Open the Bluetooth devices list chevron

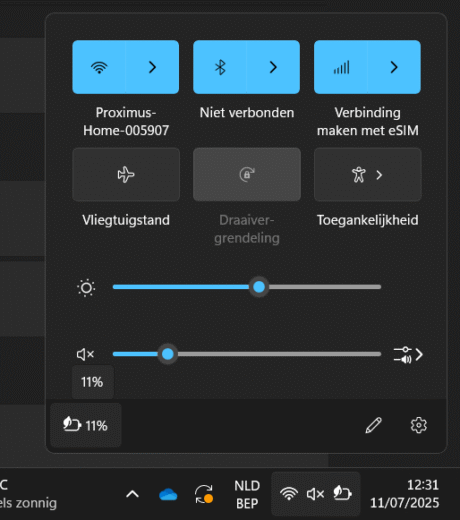[x=273, y=67]
